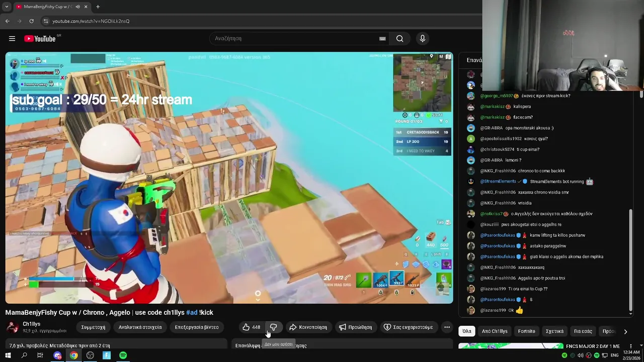644x362 pixels.
Task: Click @GR-ABRA message "lemoni ?"
Action: 513,160
